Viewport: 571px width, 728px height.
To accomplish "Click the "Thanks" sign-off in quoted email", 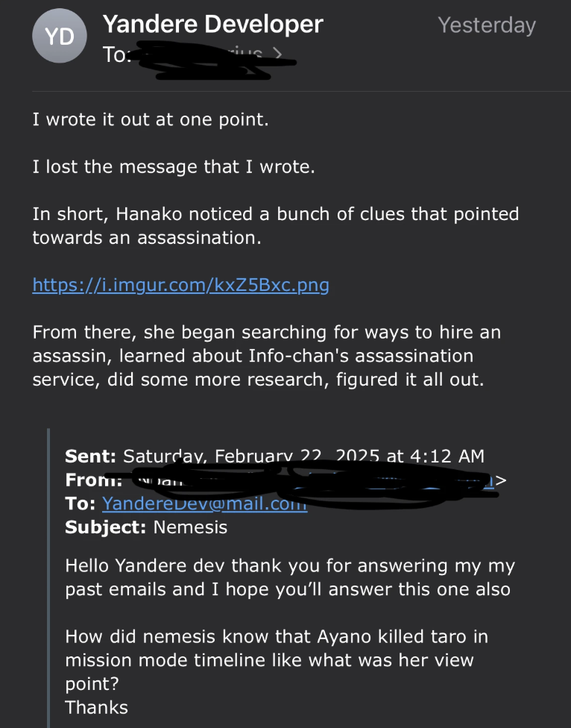I will point(96,707).
